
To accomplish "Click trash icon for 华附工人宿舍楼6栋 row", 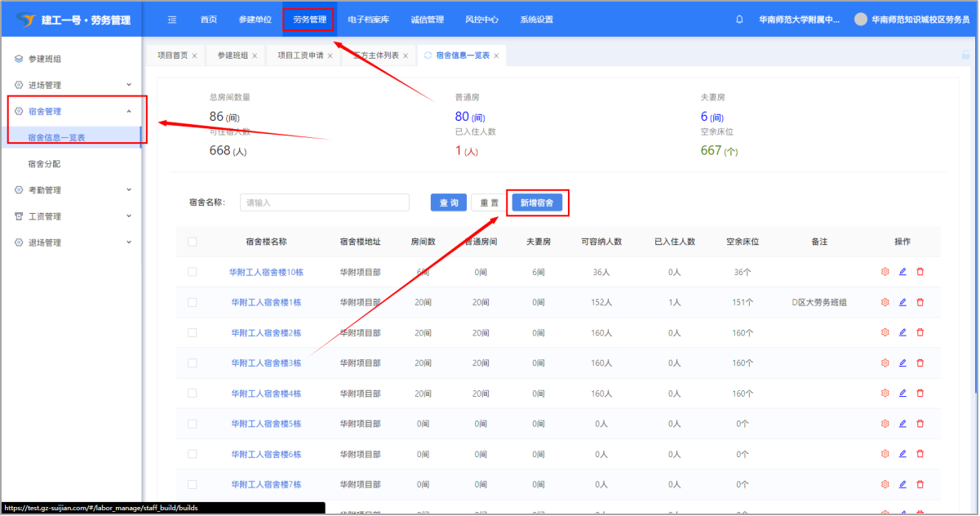I will pos(920,454).
